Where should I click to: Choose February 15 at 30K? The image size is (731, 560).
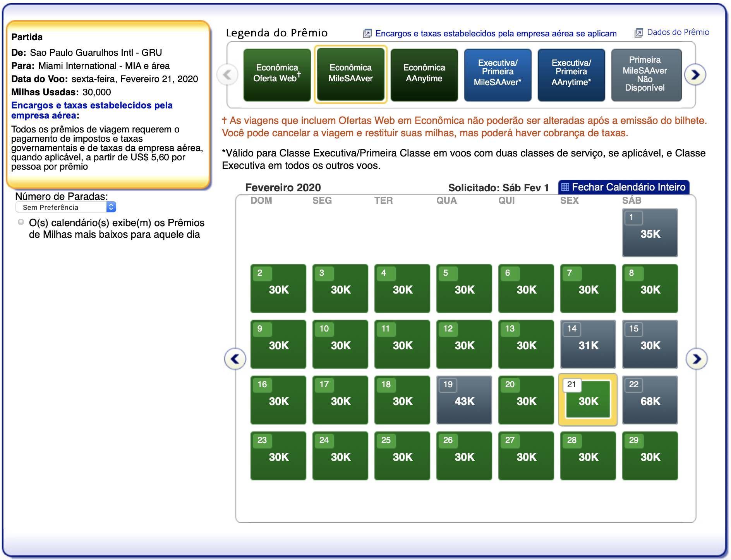[x=650, y=344]
